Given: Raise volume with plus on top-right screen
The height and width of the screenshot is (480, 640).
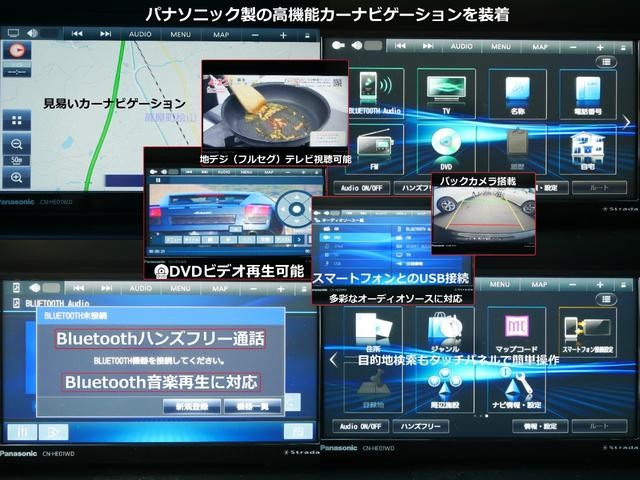Looking at the screenshot, I should click(x=600, y=47).
